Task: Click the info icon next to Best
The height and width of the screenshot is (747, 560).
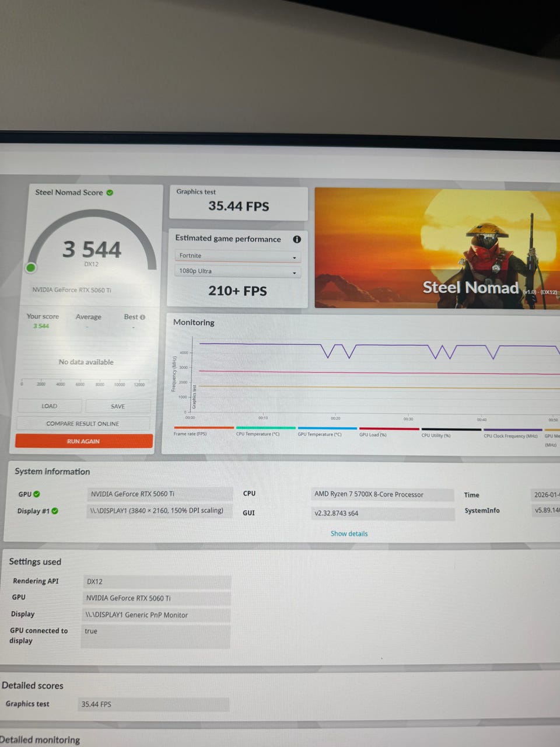Action: [142, 317]
